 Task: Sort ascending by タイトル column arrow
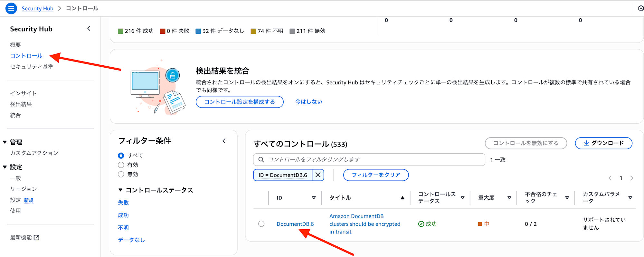coord(402,198)
